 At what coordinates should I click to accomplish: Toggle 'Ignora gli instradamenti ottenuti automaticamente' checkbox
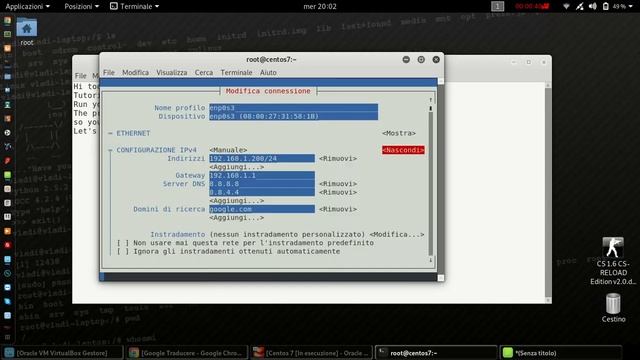tap(123, 251)
